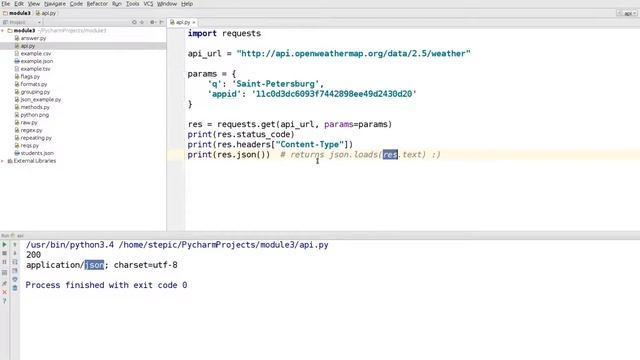
Task: Open the Tools menu
Action: [x=132, y=4]
